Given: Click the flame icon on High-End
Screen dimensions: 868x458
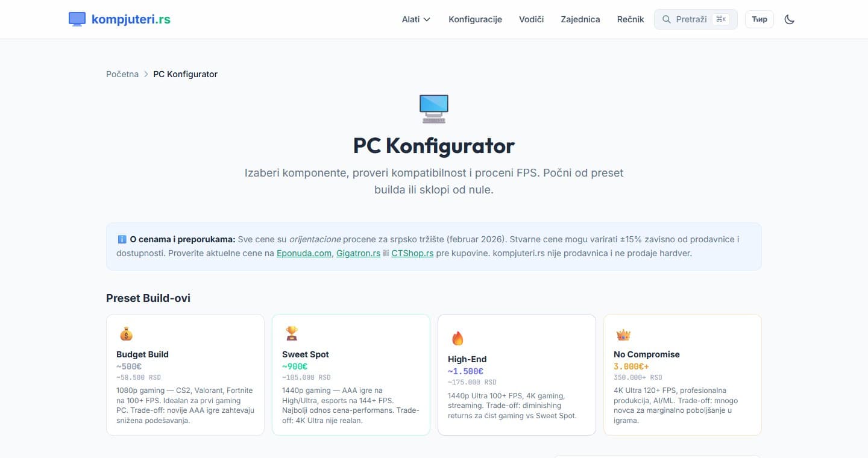Looking at the screenshot, I should pos(458,338).
